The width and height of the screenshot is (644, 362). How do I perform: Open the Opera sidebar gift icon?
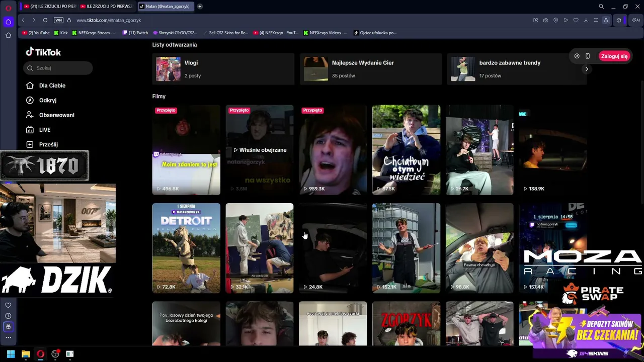coord(8,327)
